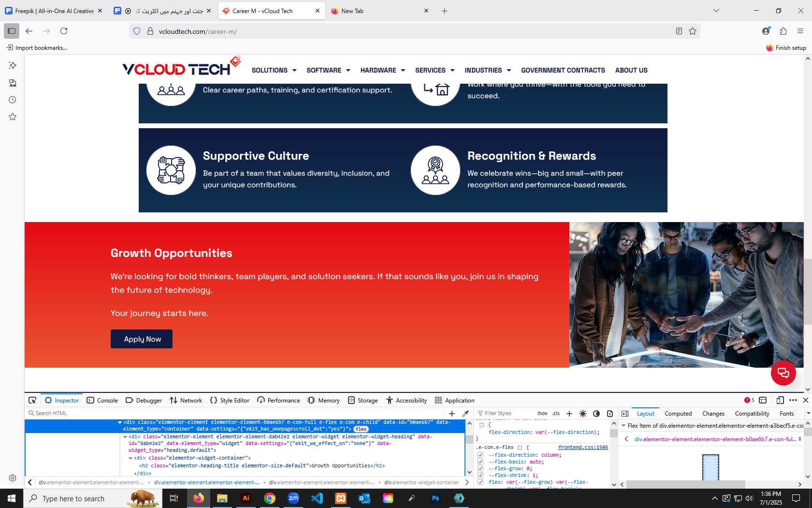Activate the element picker in DevTools
This screenshot has width=812, height=508.
click(x=32, y=400)
